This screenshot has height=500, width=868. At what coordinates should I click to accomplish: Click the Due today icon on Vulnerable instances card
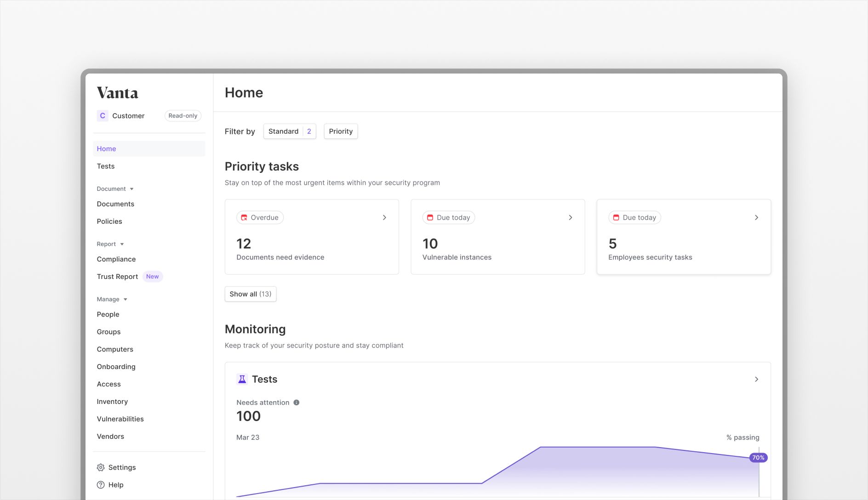(430, 218)
